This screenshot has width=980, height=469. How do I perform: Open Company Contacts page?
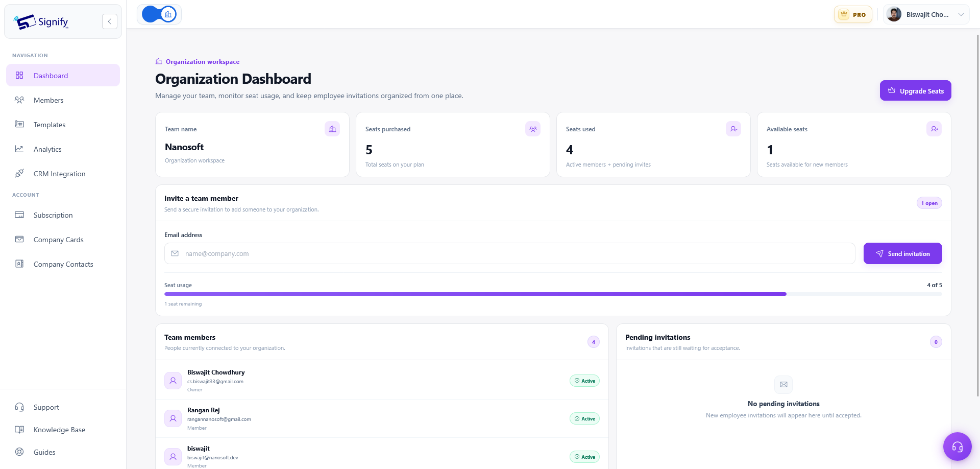click(x=63, y=264)
